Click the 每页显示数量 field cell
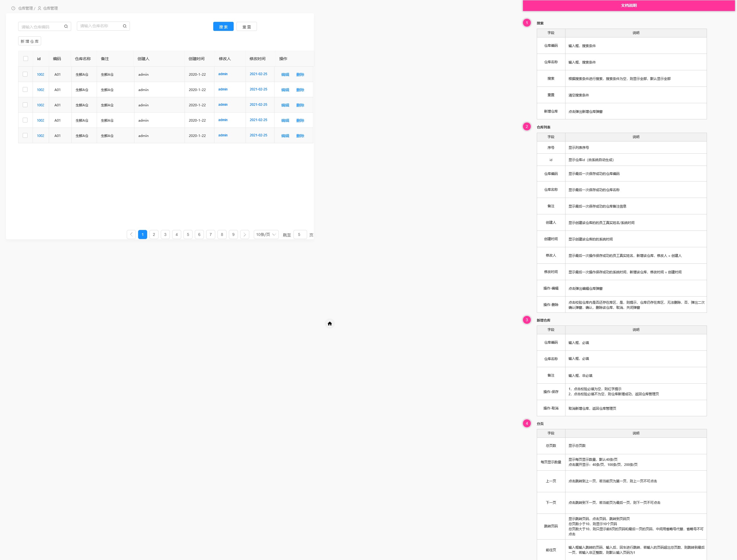This screenshot has height=560, width=737. click(551, 462)
